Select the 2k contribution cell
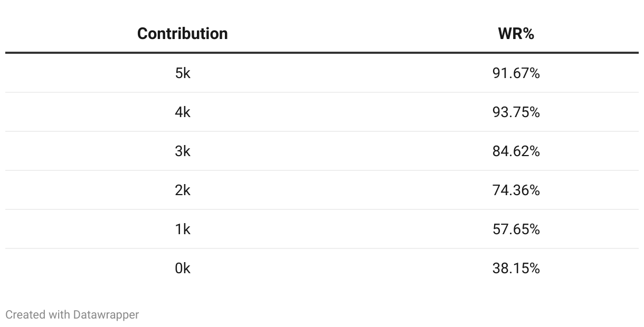Image resolution: width=644 pixels, height=327 pixels. (x=182, y=190)
